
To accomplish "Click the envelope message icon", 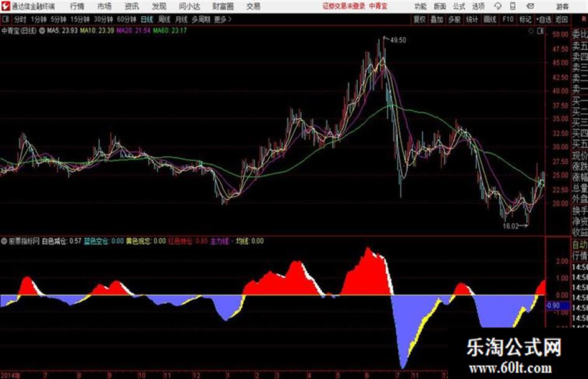I will tap(530, 6).
